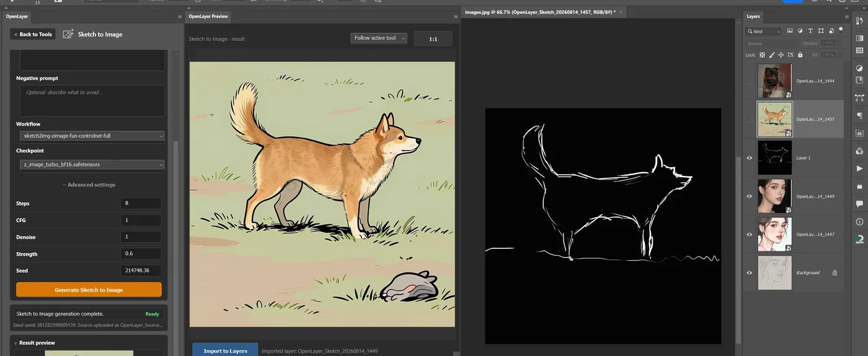Lock artboard nesting icon
Viewport: 868px width, 356px height.
pyautogui.click(x=790, y=55)
